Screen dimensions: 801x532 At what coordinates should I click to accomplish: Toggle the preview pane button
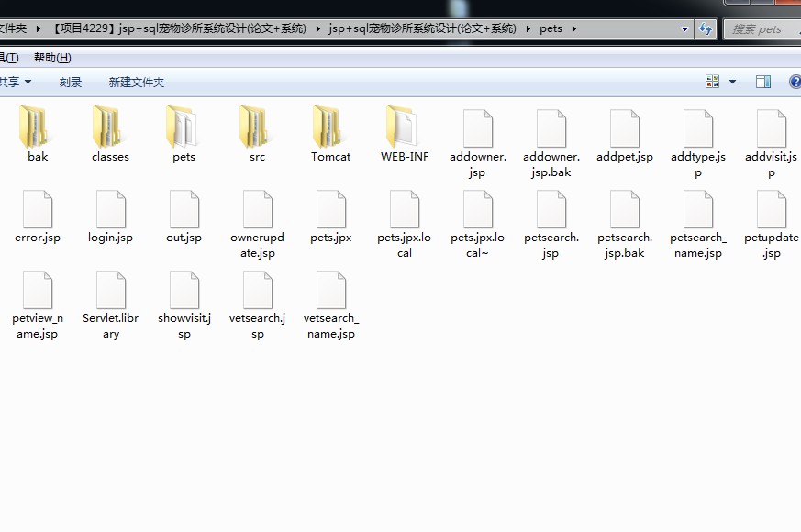coord(763,82)
